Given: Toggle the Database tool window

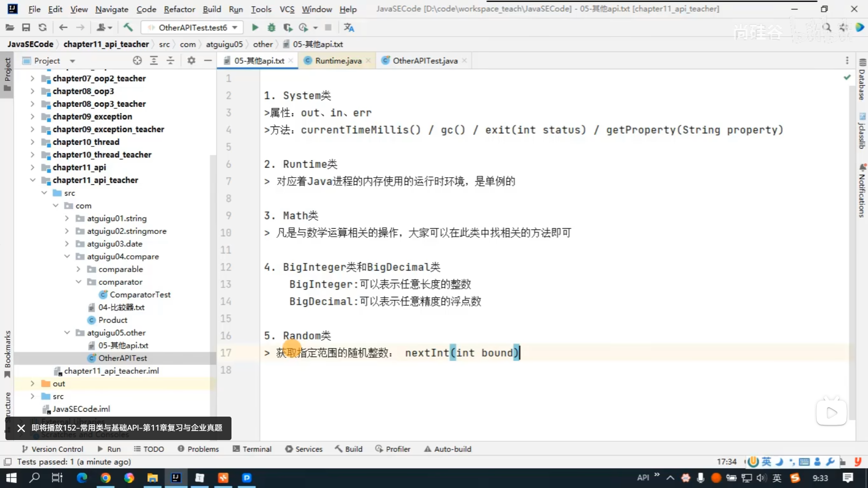Looking at the screenshot, I should pyautogui.click(x=862, y=80).
